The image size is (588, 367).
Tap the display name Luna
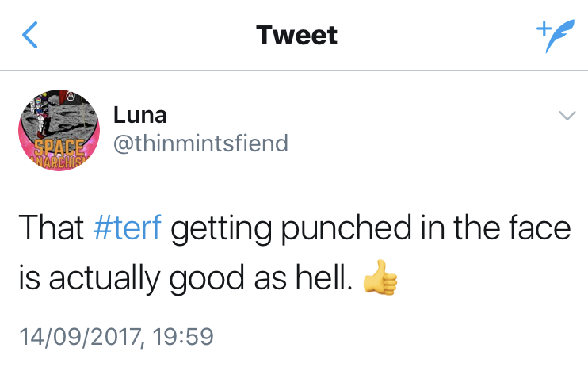point(140,115)
